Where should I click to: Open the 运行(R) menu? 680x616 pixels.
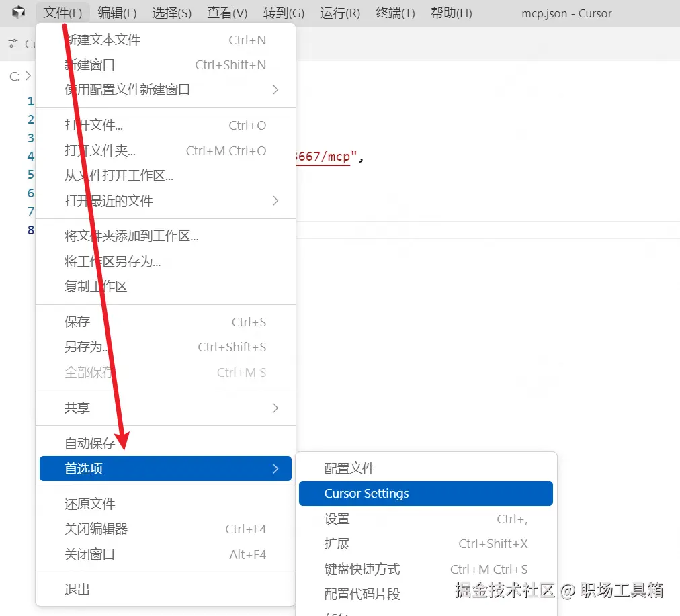[340, 13]
